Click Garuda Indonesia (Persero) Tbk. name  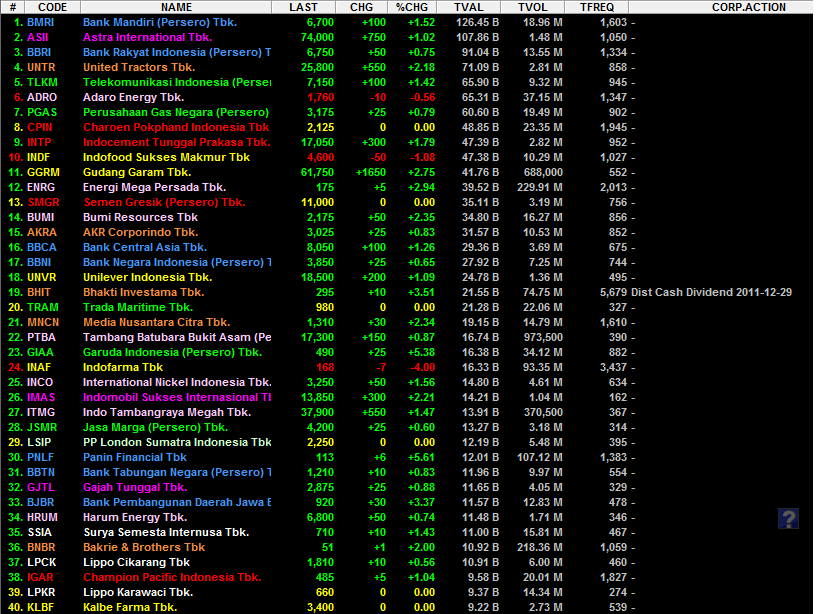(172, 352)
